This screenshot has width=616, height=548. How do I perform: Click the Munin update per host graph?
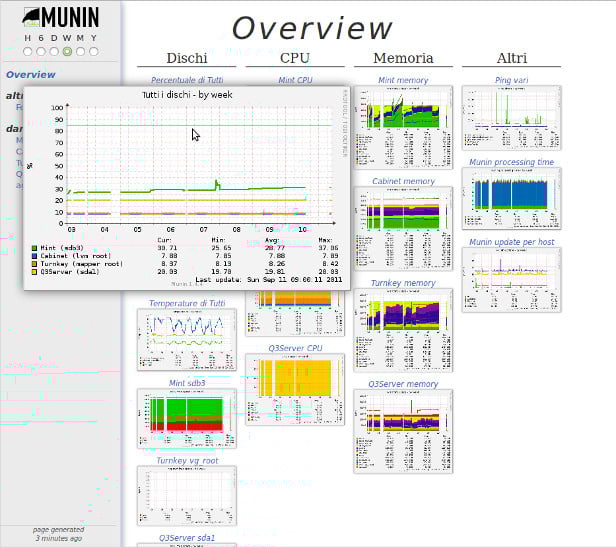(x=512, y=280)
